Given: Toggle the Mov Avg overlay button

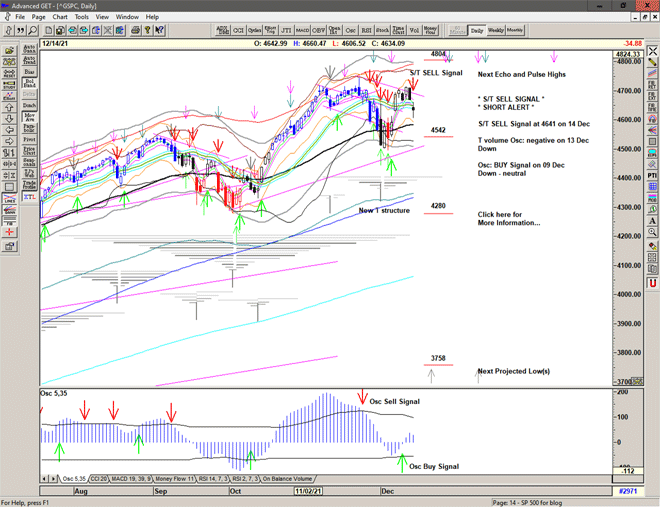Looking at the screenshot, I should point(28,118).
